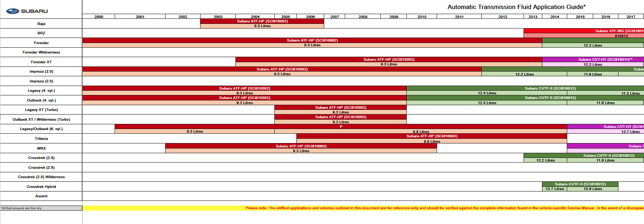The width and height of the screenshot is (644, 224).
Task: Click the Impreza (2.0) row label
Action: (41, 71)
